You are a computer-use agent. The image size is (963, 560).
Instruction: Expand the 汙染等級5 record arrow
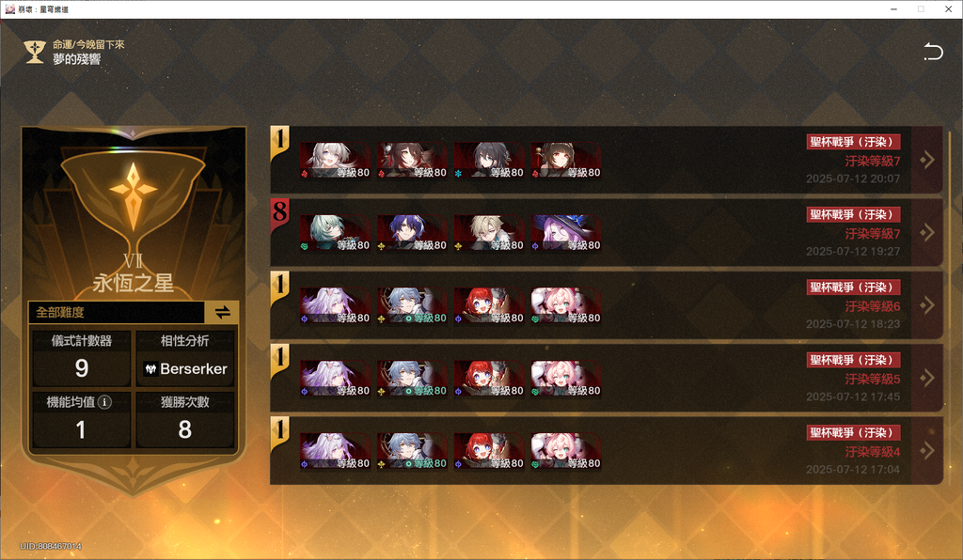pos(926,378)
